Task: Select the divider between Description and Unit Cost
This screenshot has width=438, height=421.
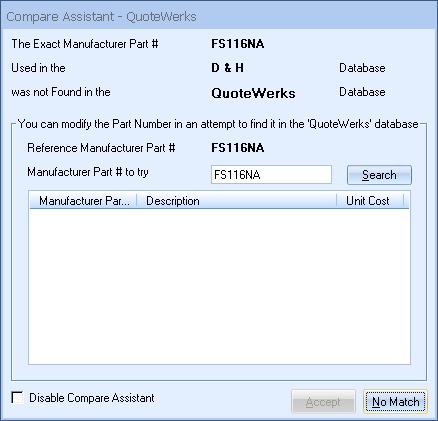Action: pyautogui.click(x=336, y=201)
